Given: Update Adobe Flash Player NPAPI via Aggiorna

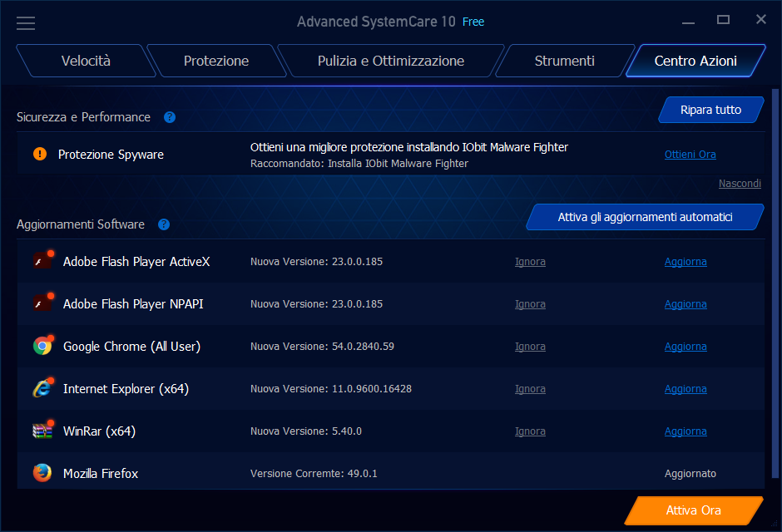Looking at the screenshot, I should pos(685,304).
